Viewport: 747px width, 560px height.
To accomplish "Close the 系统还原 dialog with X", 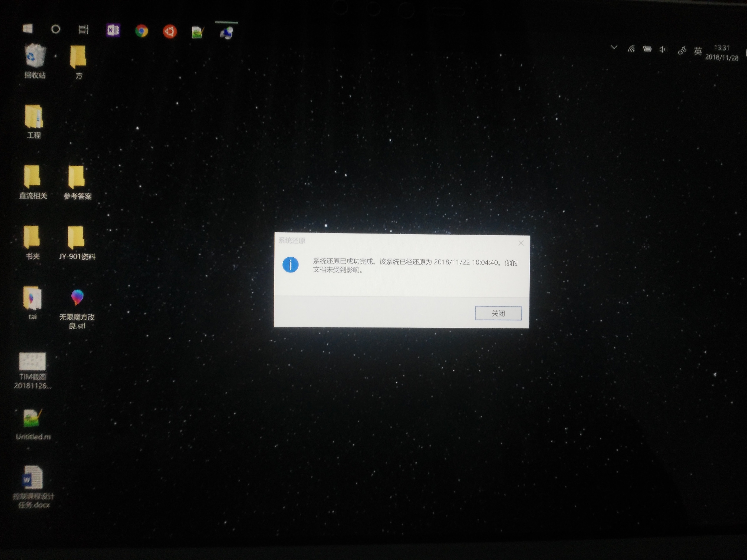I will click(521, 243).
